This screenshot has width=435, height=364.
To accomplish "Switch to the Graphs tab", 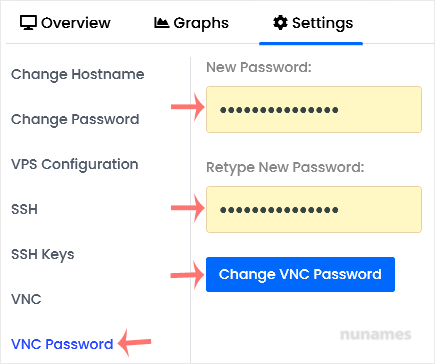I will point(191,23).
